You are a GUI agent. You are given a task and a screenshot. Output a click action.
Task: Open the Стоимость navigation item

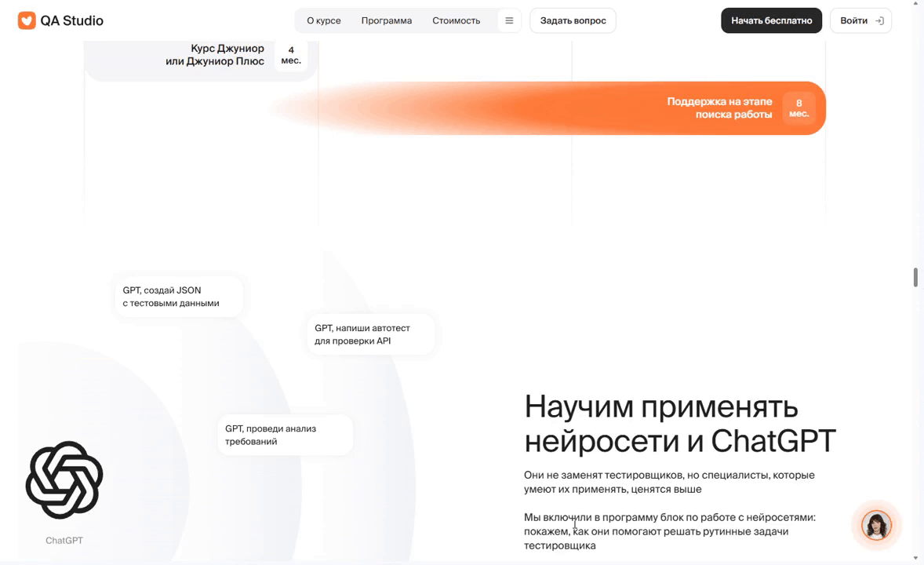click(456, 20)
